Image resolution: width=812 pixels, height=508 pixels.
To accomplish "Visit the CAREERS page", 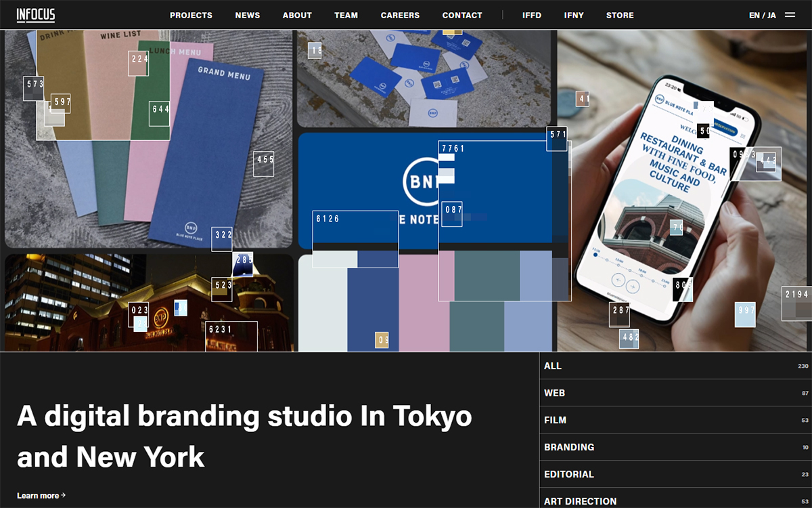I will [400, 15].
